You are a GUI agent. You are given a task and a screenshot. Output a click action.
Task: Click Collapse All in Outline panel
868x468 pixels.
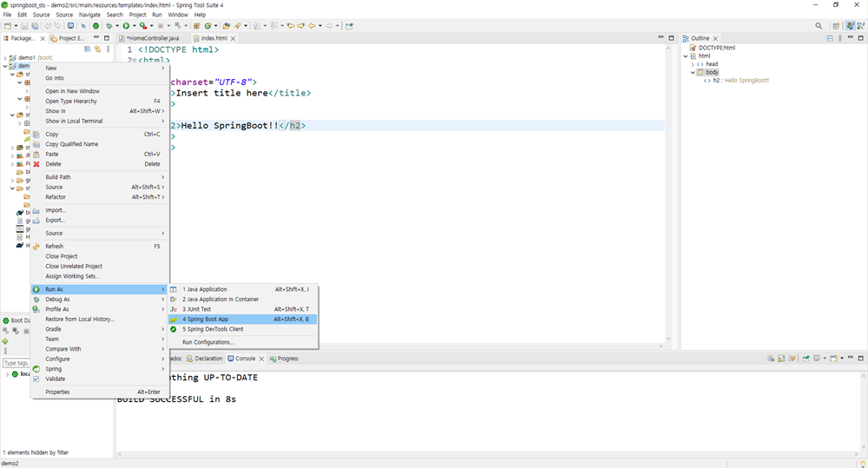(x=830, y=38)
